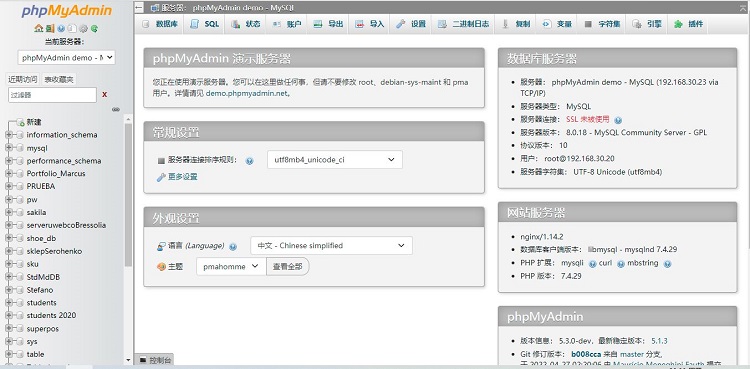750x369 pixels.
Task: Go to the phpMyAdmin home icon
Action: [x=38, y=28]
